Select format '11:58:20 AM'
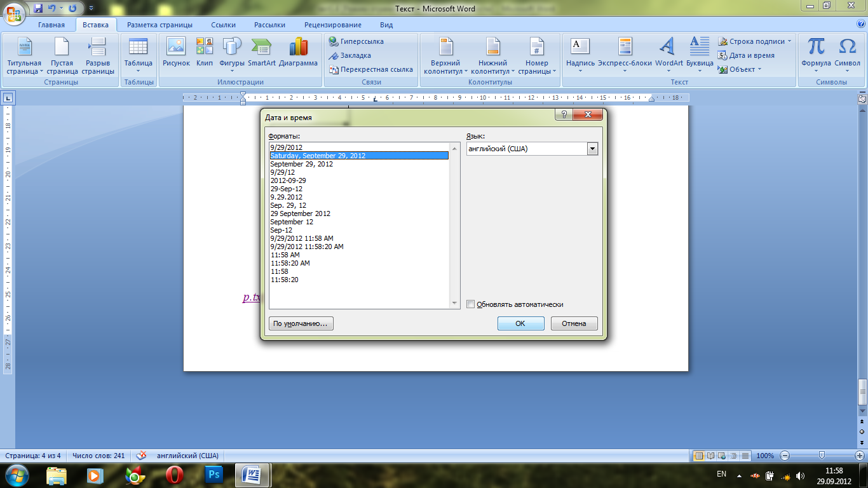Screen dimensions: 868x488 click(x=359, y=263)
